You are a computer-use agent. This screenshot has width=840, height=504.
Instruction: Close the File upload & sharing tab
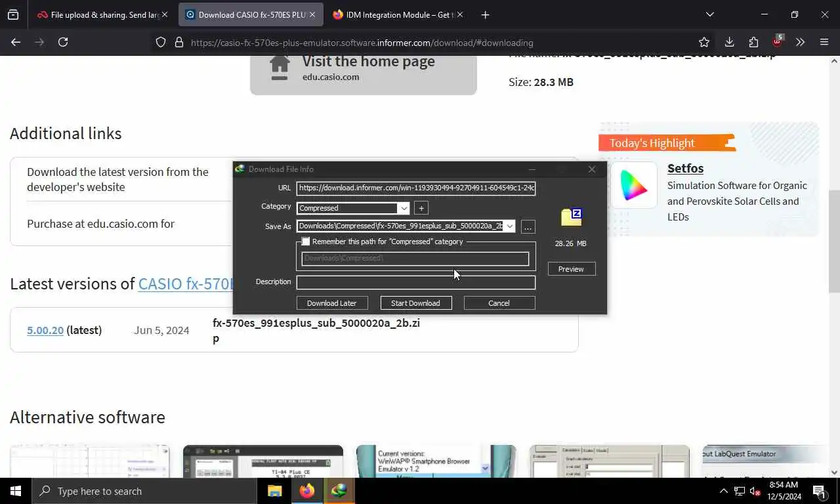pyautogui.click(x=164, y=14)
